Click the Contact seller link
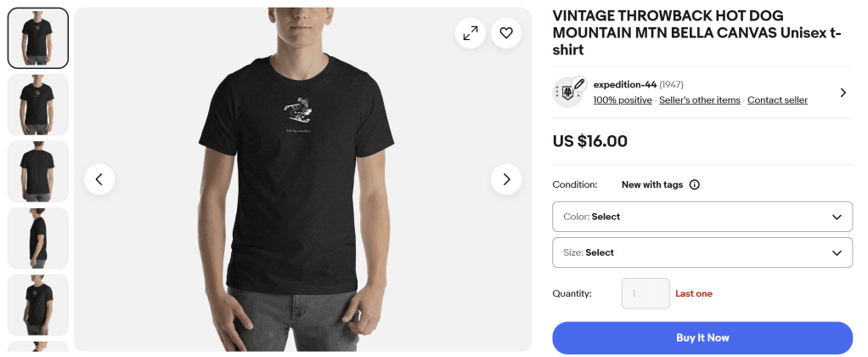Screen dimensions: 868x357 [777, 100]
